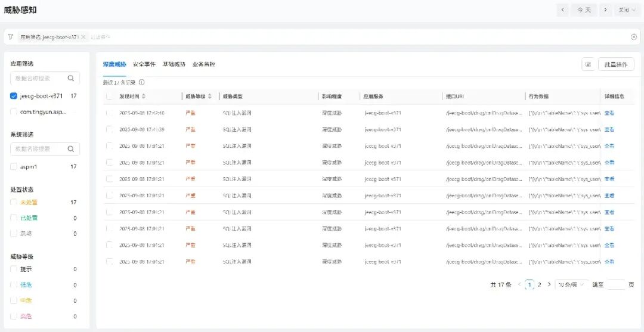
Task: Click the 批量操作 button
Action: tap(615, 64)
